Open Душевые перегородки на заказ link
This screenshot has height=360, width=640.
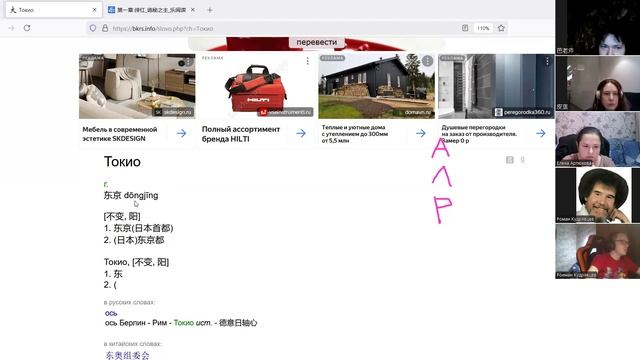[x=479, y=134]
